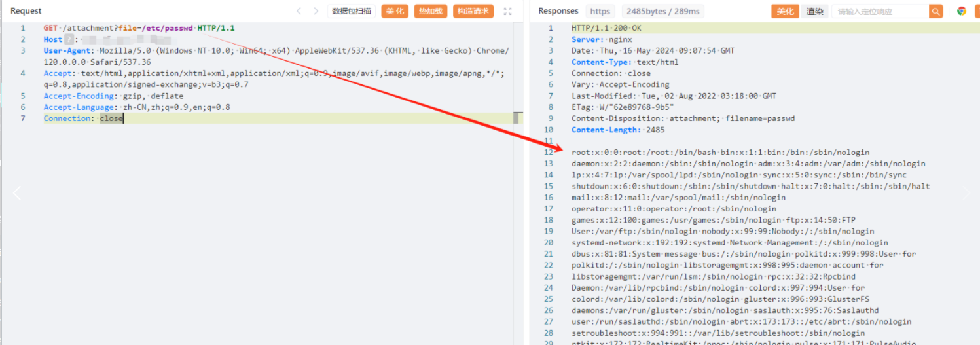
Task: Click the 构造请求 button
Action: 473,11
